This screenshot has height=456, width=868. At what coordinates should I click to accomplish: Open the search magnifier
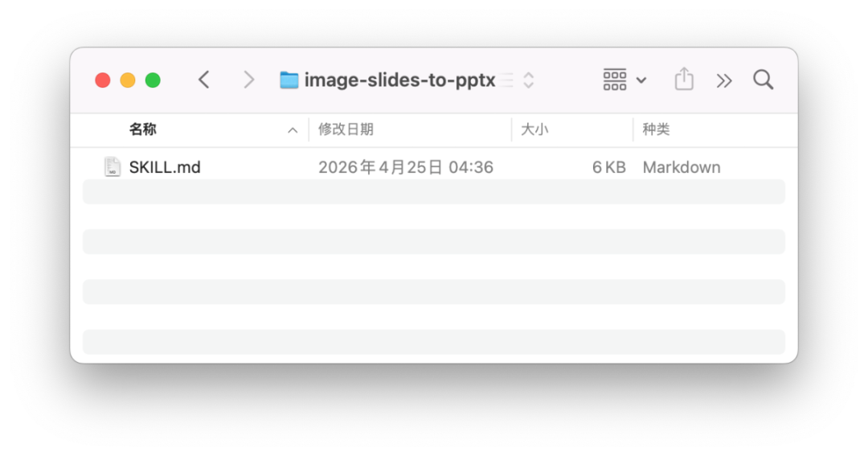click(763, 80)
